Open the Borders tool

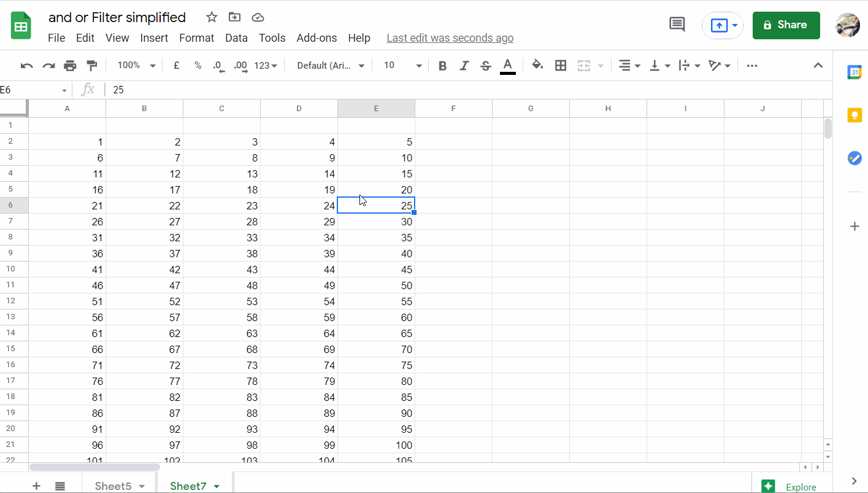pyautogui.click(x=560, y=65)
